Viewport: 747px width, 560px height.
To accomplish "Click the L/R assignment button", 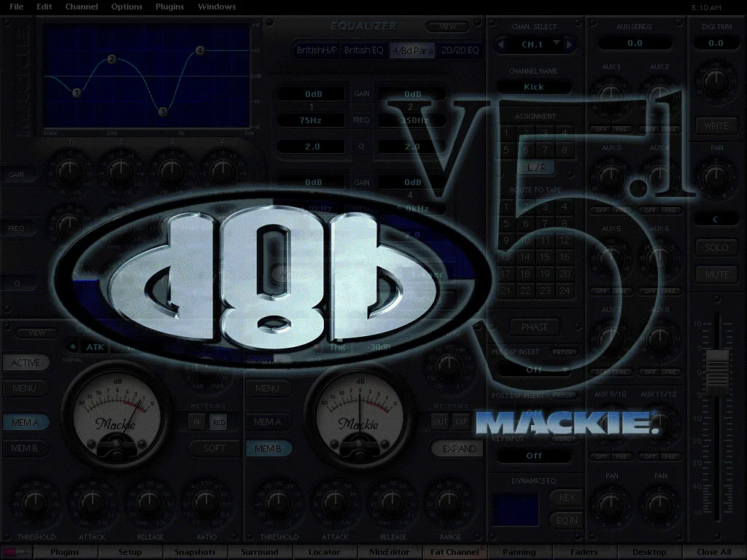I will (x=536, y=168).
